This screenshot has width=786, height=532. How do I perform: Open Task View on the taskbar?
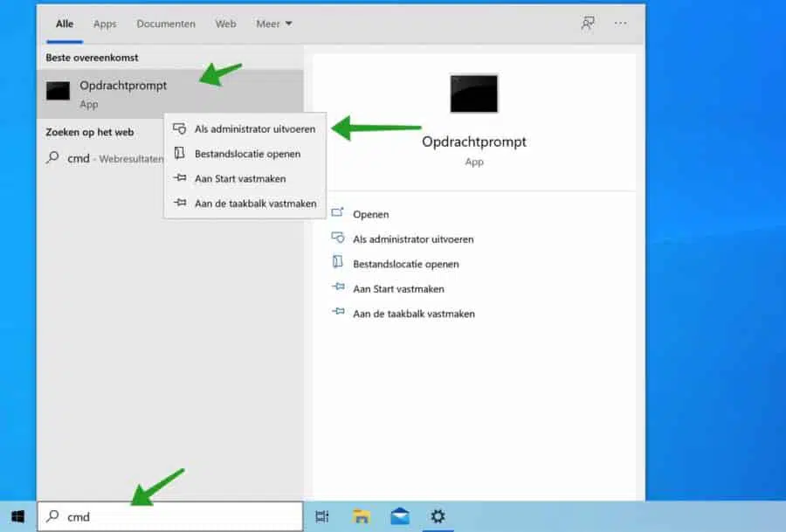[x=321, y=516]
